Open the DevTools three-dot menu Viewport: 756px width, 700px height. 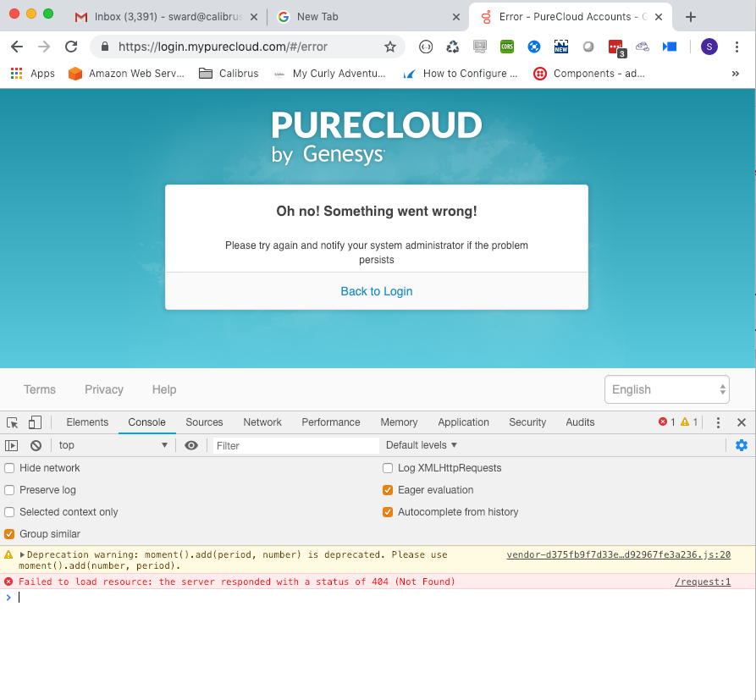point(718,422)
